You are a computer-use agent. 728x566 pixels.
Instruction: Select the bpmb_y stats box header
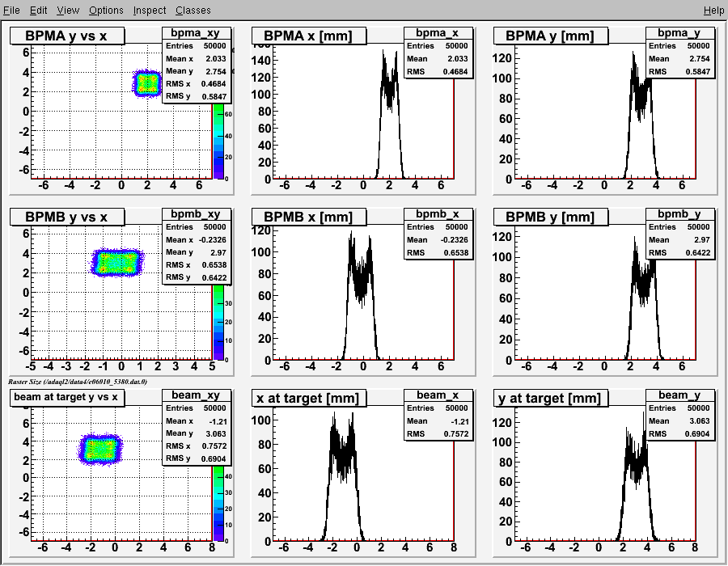pos(679,214)
